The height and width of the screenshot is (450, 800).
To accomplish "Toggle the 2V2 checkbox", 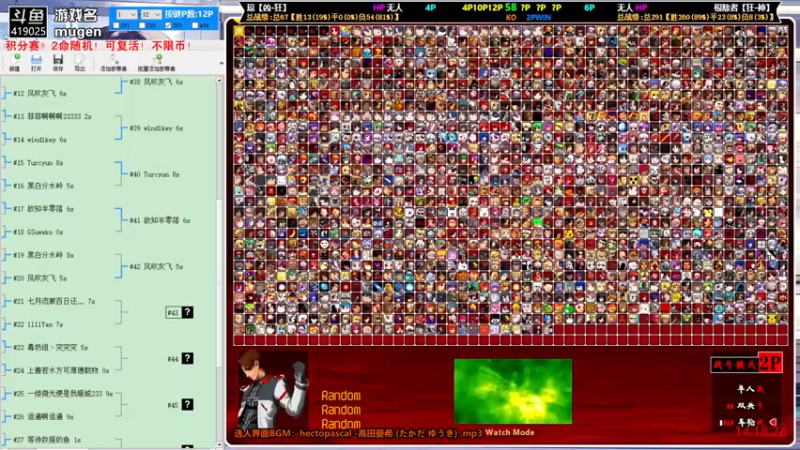I will click(142, 25).
